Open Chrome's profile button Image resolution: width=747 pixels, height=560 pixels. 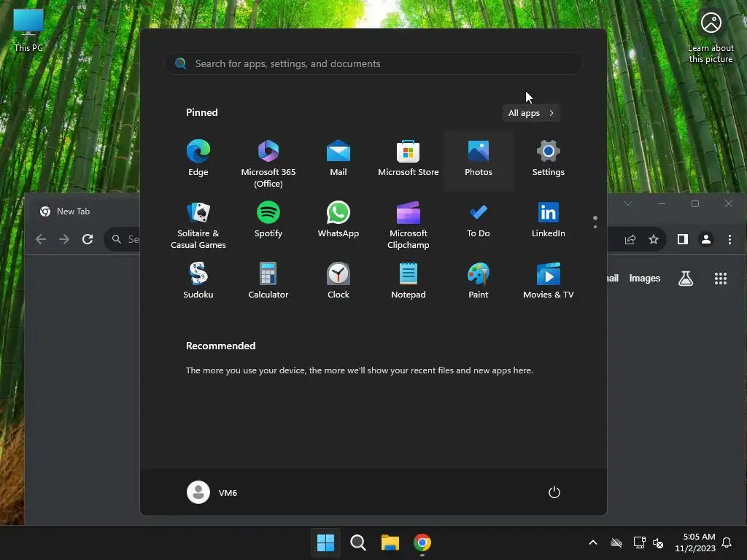[x=706, y=239]
